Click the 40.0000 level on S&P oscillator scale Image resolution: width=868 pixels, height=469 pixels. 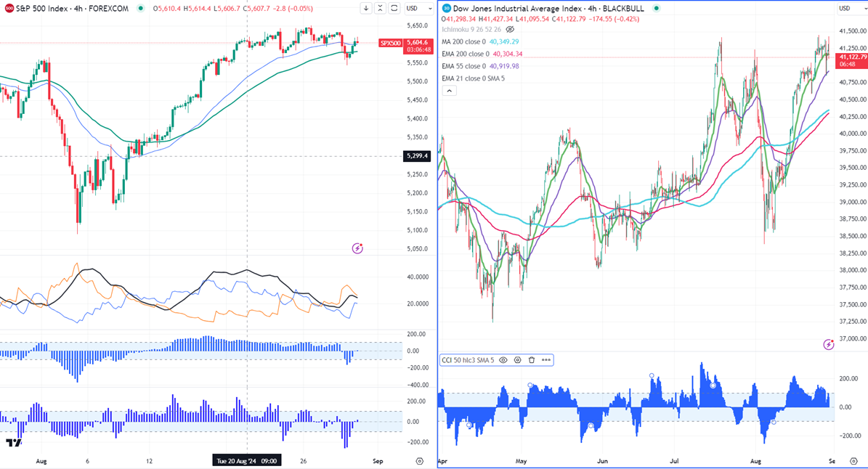pyautogui.click(x=418, y=277)
